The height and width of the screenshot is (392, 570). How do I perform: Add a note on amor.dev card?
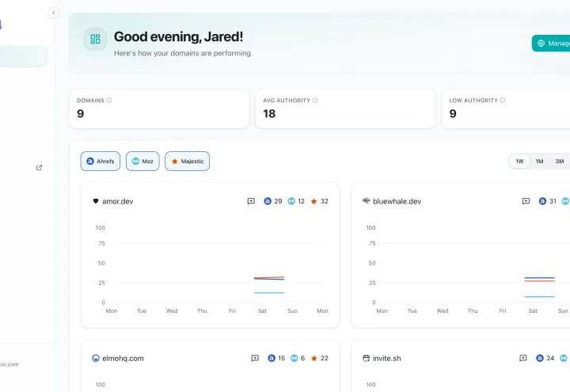[x=251, y=201]
